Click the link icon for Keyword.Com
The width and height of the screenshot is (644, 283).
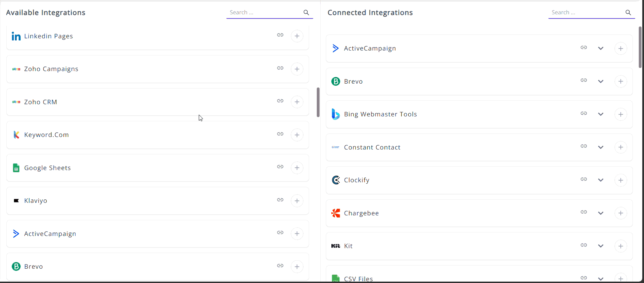pyautogui.click(x=280, y=134)
